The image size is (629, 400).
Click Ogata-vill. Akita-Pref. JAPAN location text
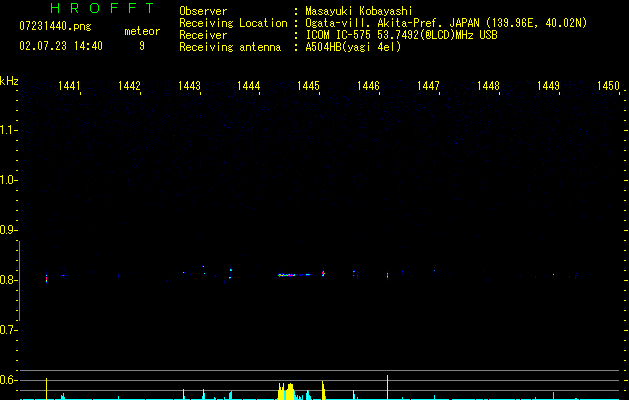[x=446, y=23]
